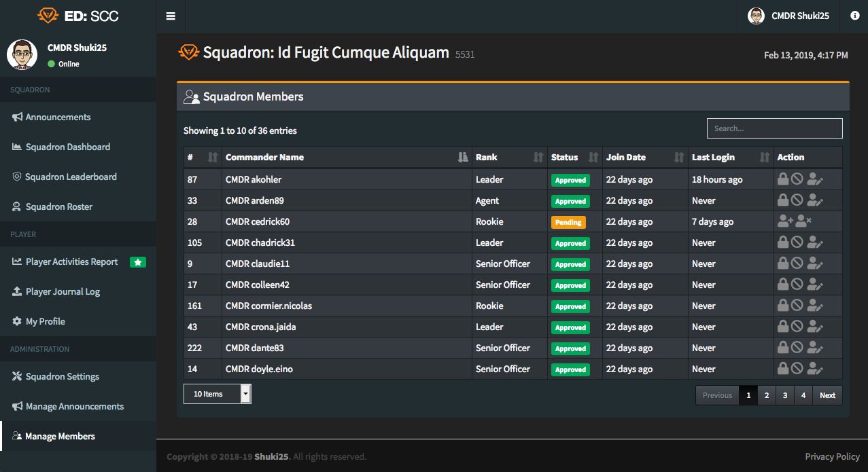868x472 pixels.
Task: Click the Approved badge for CMDR akohler
Action: pyautogui.click(x=570, y=180)
